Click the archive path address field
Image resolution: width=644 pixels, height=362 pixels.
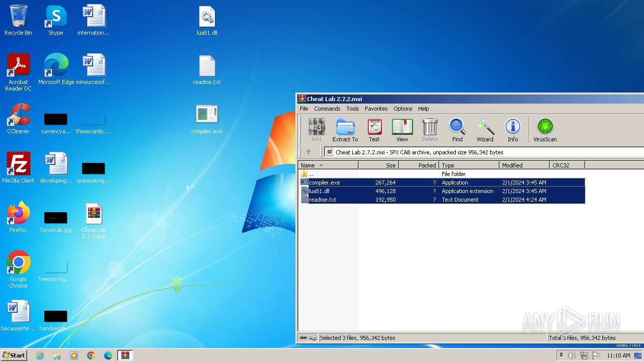(484, 152)
